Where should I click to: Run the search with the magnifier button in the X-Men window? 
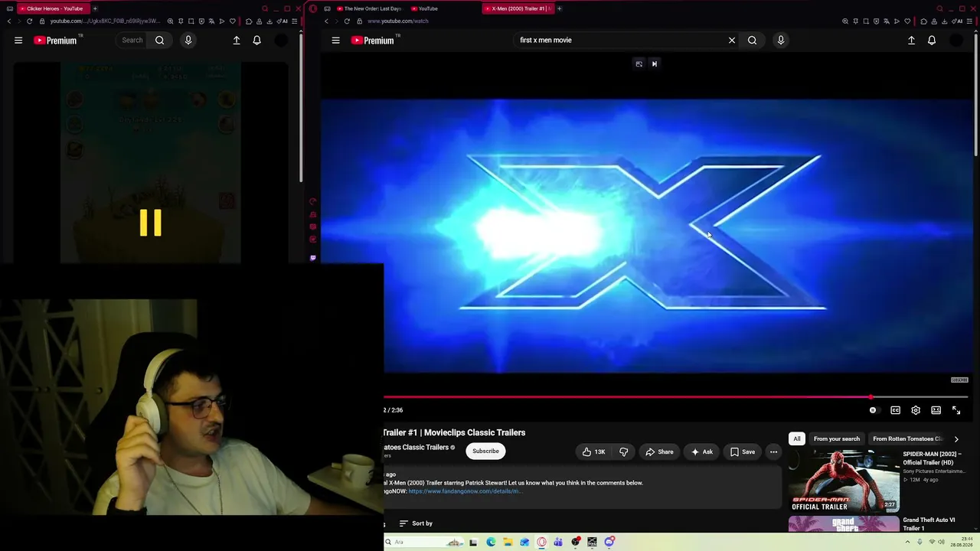pyautogui.click(x=753, y=41)
